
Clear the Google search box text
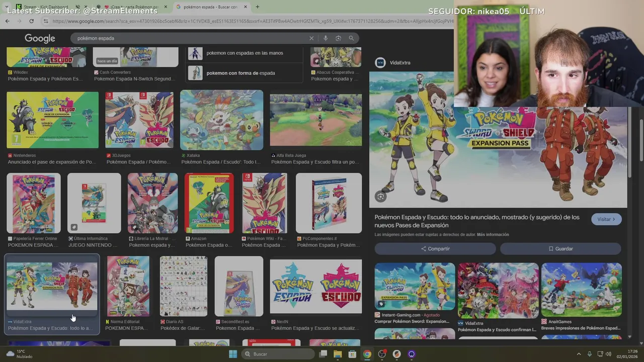[x=311, y=38]
